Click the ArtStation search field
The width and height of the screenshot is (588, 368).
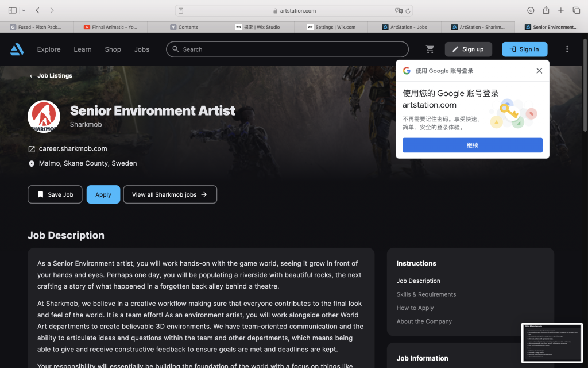287,49
